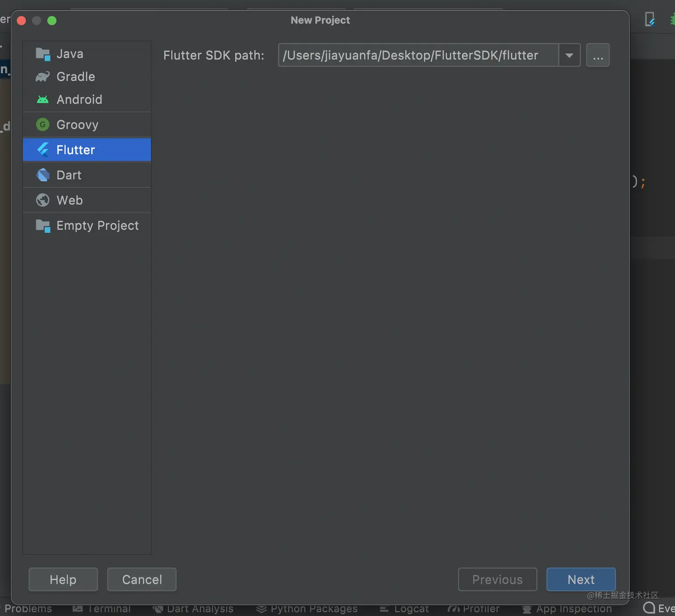
Task: Select the Web project type
Action: coord(87,200)
